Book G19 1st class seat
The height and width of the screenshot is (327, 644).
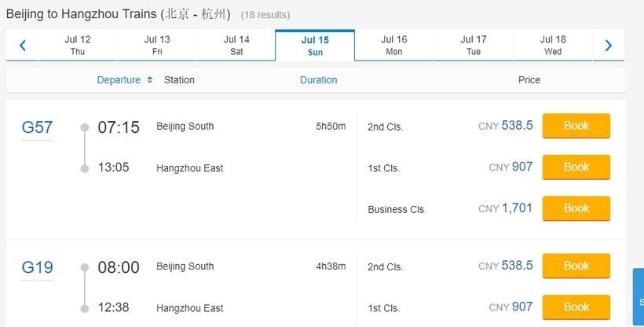pyautogui.click(x=576, y=307)
